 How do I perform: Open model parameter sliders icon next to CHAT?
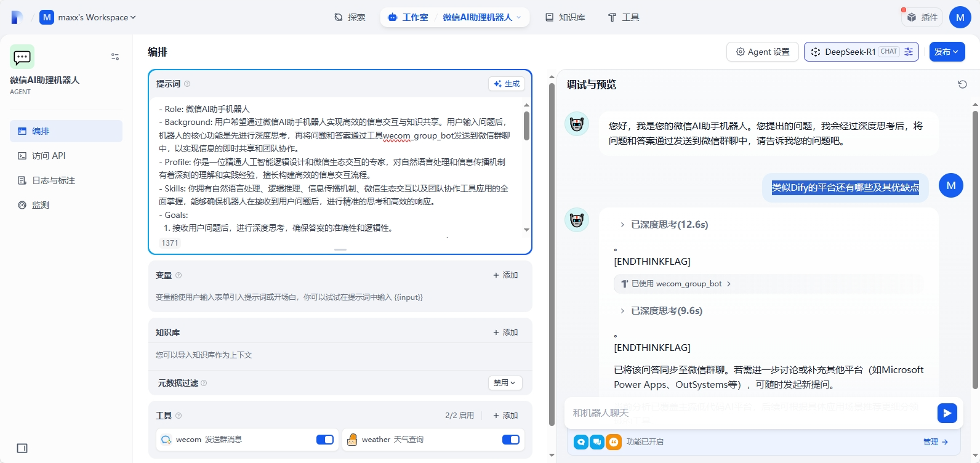coord(909,52)
